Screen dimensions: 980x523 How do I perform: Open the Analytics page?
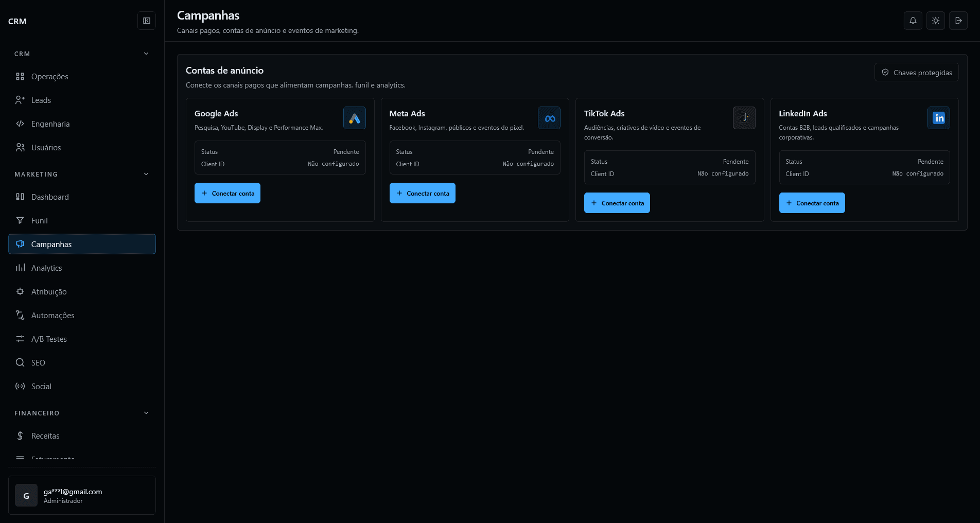click(82, 268)
